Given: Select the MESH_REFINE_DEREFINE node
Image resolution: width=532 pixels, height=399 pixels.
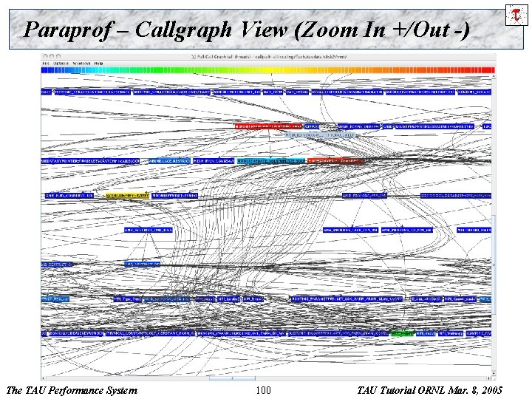Looking at the screenshot, I should click(358, 126).
